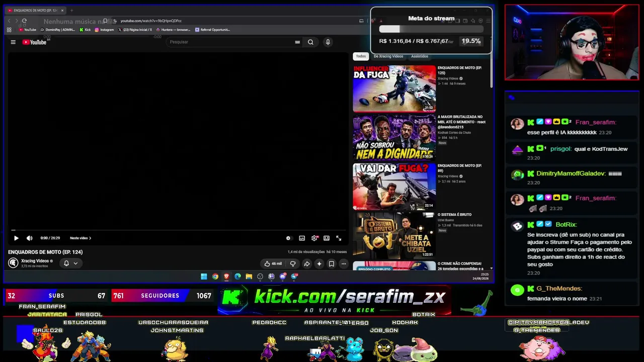Open Brave browser from the taskbar
644x362 pixels.
[226, 277]
